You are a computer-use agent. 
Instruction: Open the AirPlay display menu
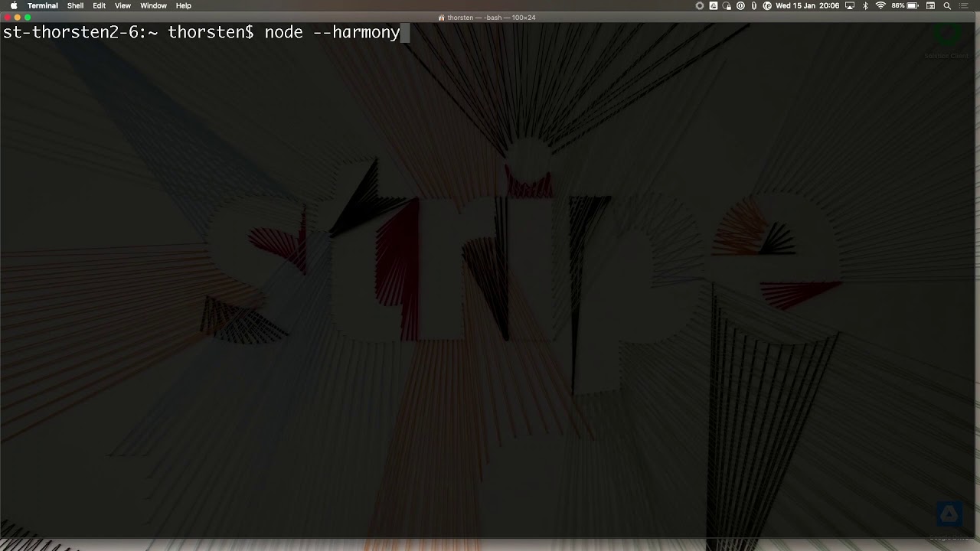[x=850, y=5]
